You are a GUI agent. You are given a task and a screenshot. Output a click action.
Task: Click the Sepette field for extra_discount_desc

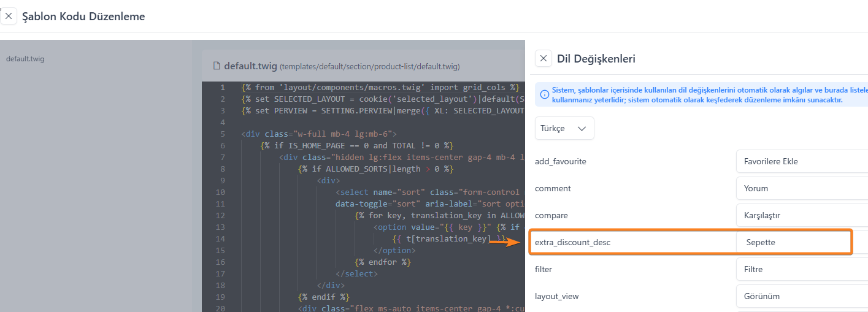[x=795, y=242]
